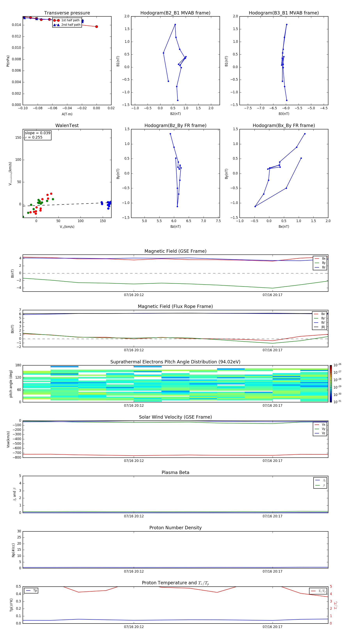Click the Suprathermal Electrons Pitch Angle Distribution title

pos(175,362)
